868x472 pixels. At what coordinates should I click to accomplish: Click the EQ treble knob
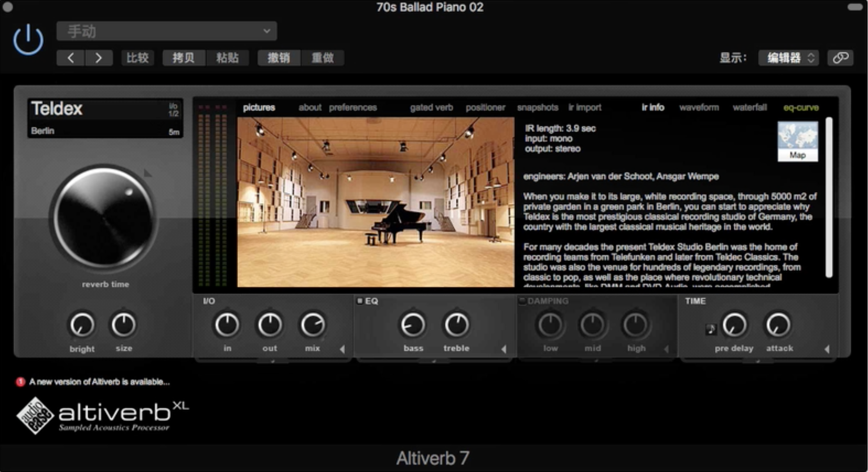click(x=456, y=325)
